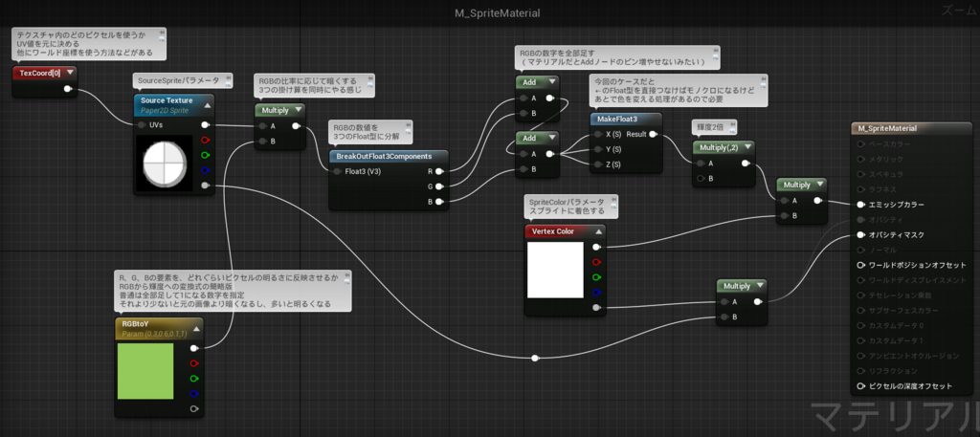Expand the Multiply(,2) node dropdown arrow
The width and height of the screenshot is (980, 437).
[746, 148]
